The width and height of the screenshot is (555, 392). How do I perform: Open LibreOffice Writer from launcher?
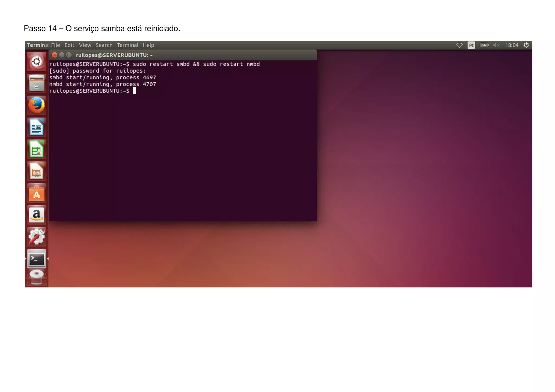(37, 127)
